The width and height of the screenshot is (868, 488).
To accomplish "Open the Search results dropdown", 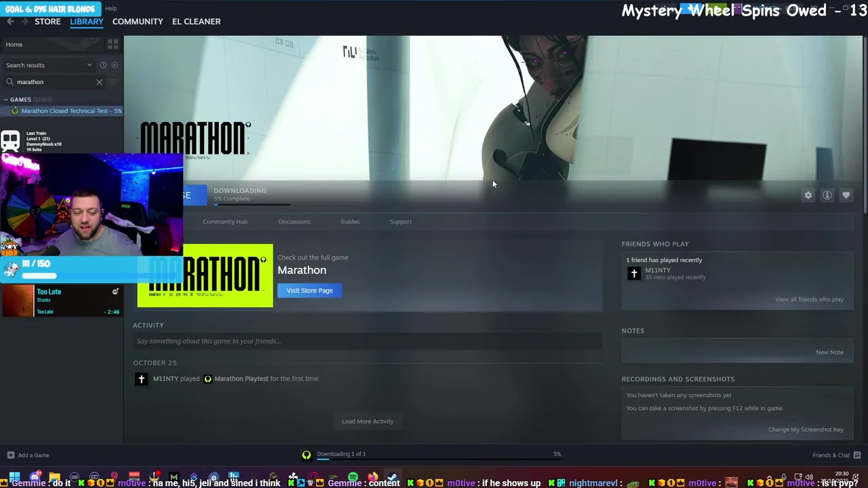I will pyautogui.click(x=49, y=65).
